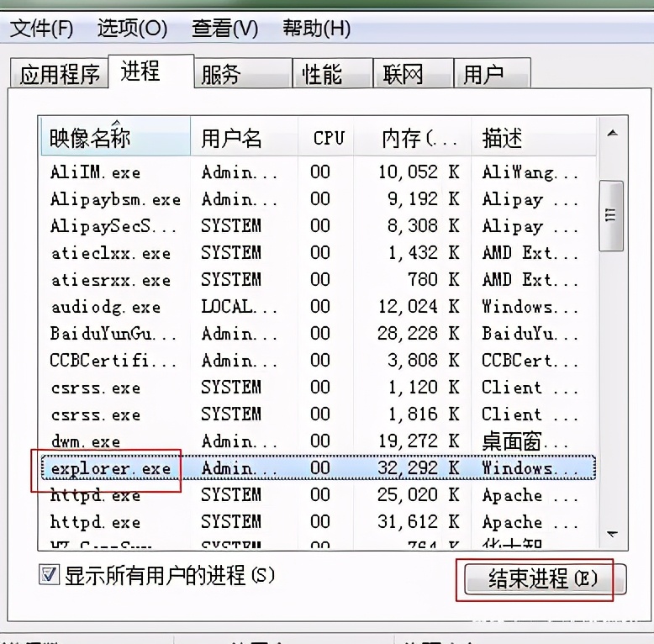Select the AliIM.exe process
This screenshot has height=644, width=654.
click(319, 172)
